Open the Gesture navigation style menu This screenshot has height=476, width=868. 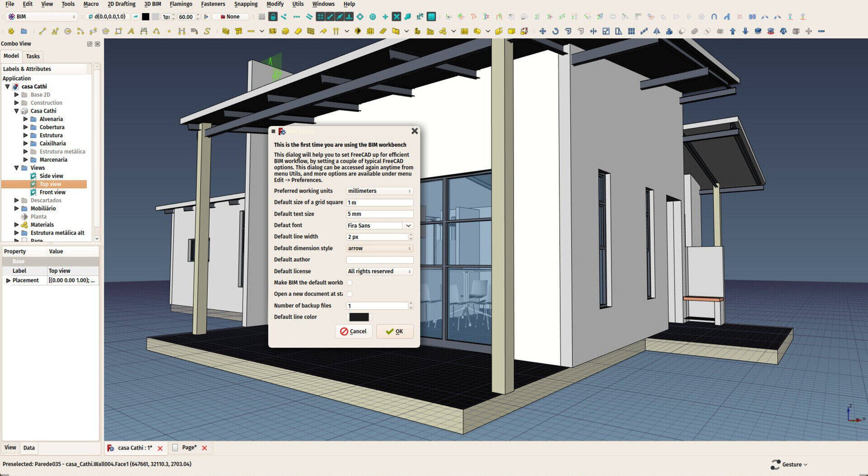(x=789, y=464)
